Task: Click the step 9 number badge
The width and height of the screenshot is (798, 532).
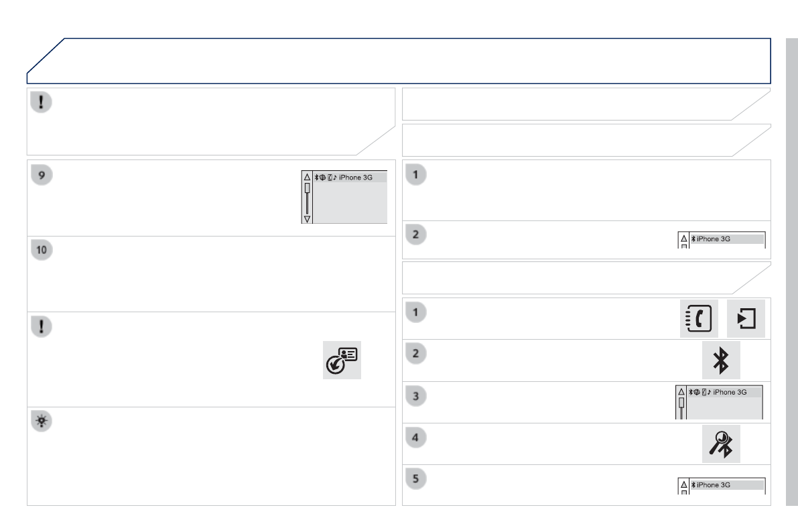Action: 42,174
